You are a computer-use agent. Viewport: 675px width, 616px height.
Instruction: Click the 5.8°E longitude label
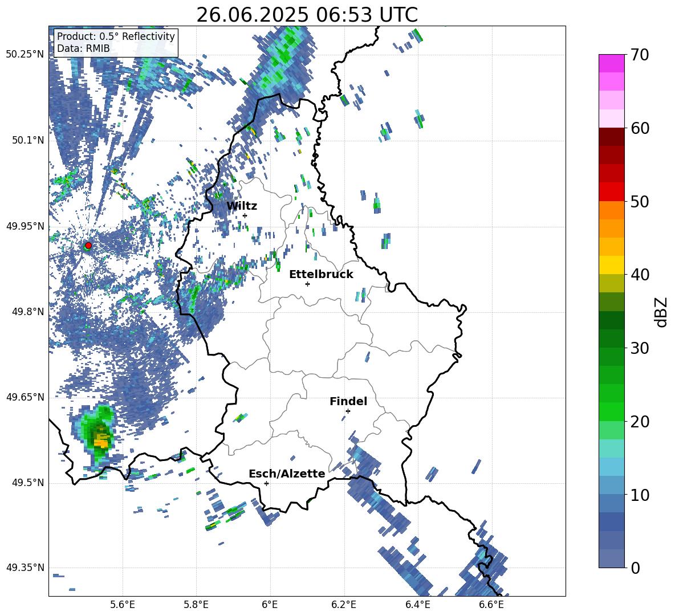click(x=196, y=605)
